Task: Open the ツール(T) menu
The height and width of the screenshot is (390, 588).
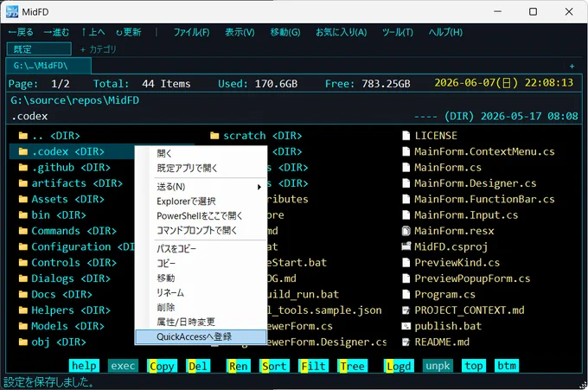Action: point(398,32)
